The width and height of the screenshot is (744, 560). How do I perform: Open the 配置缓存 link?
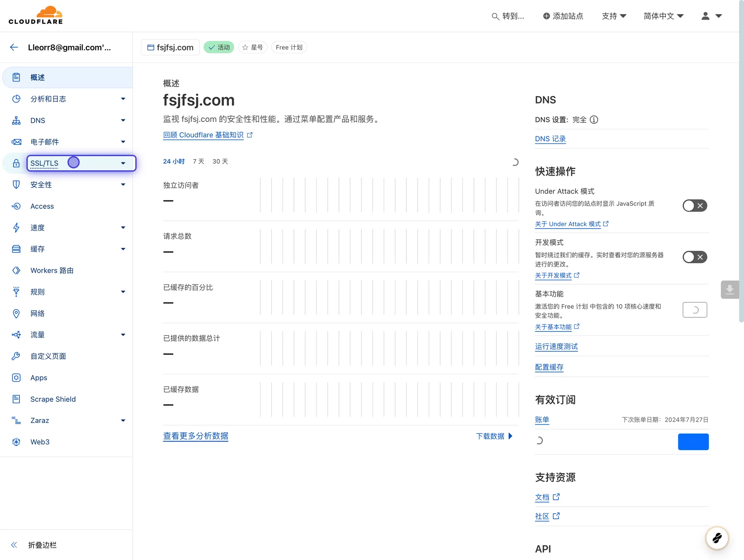point(549,367)
